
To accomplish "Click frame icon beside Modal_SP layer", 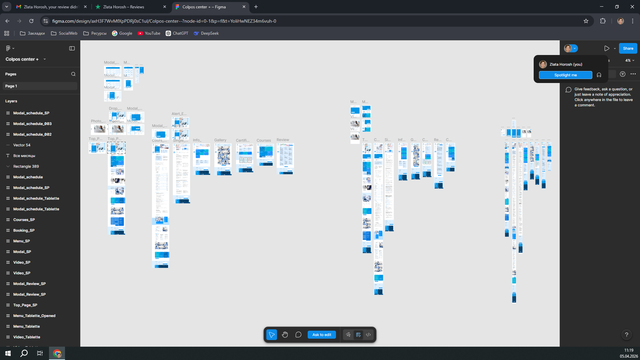I will point(8,251).
